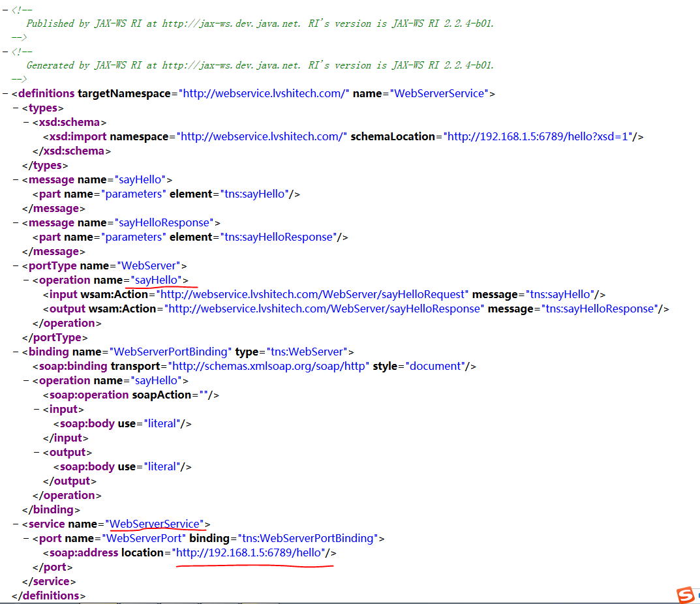Viewport: 700px width, 604px height.
Task: Click the Sogou input method icon
Action: tap(685, 594)
